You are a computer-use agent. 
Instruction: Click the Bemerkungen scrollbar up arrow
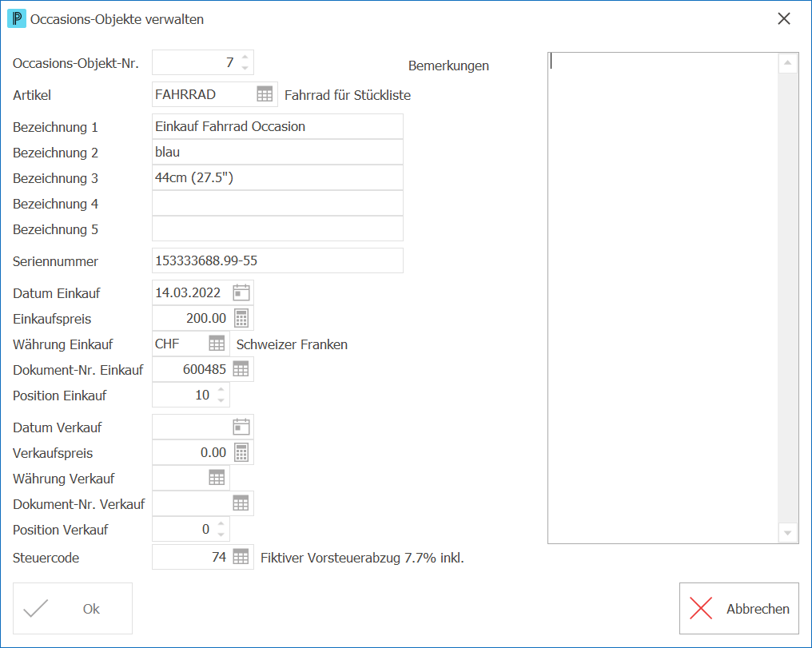coord(788,63)
